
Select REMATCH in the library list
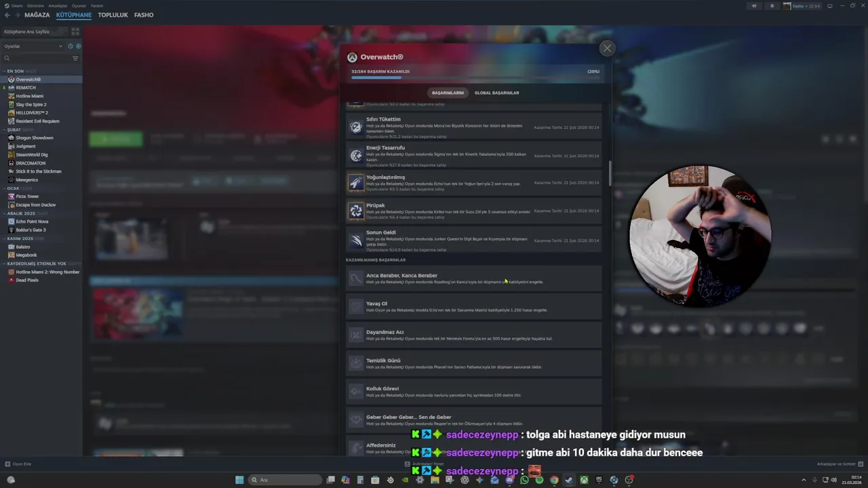pos(41,87)
